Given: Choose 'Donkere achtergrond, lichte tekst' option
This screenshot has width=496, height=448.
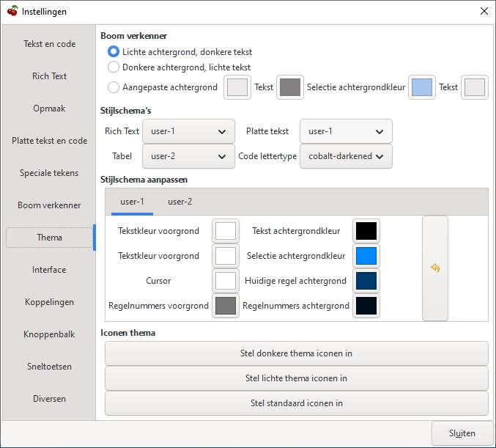Looking at the screenshot, I should point(114,67).
